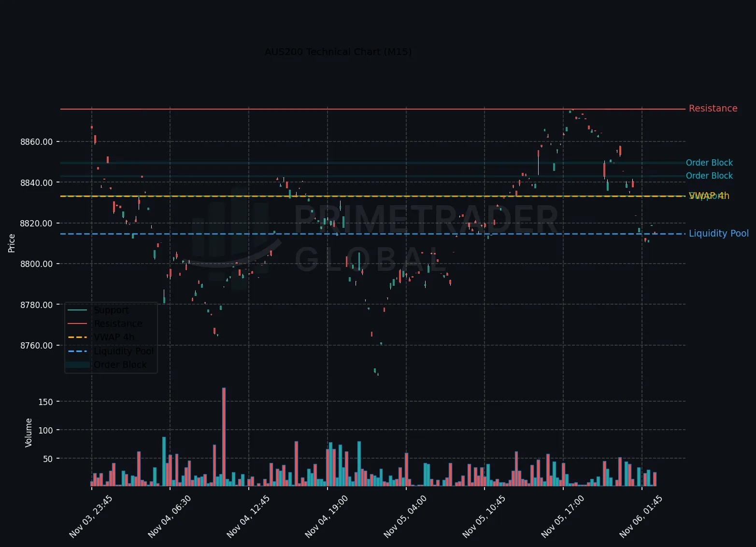
Task: Click the Order Block entry in the legend
Action: pos(120,365)
